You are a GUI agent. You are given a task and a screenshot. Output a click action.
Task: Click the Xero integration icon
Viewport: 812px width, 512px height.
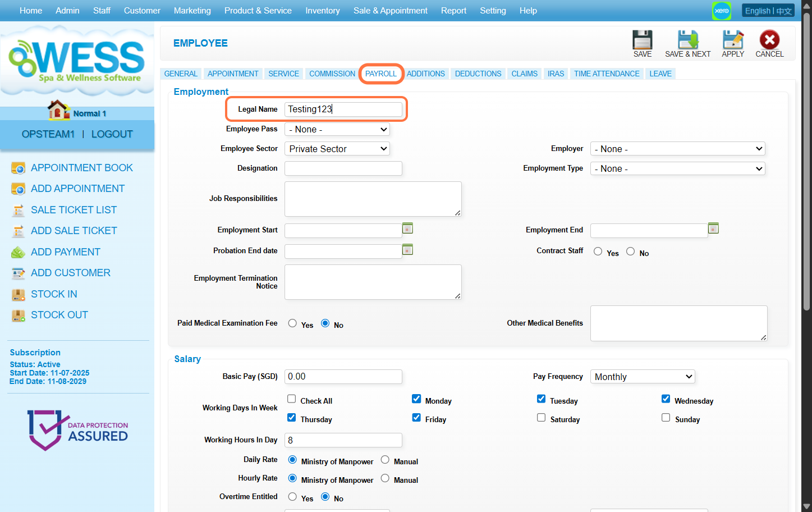(x=722, y=11)
